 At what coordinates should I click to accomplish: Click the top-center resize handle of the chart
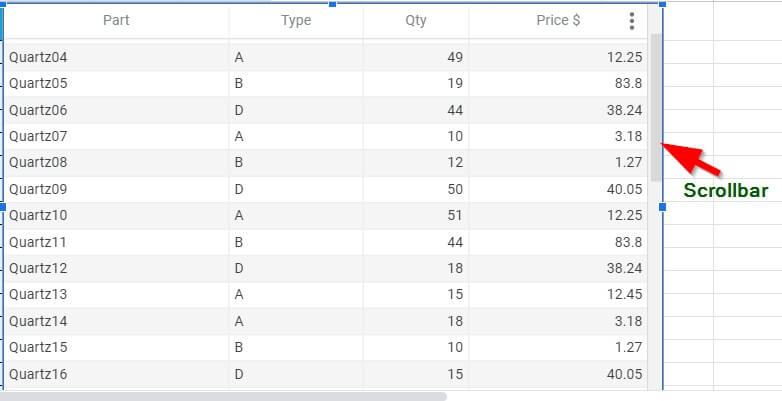click(332, 4)
